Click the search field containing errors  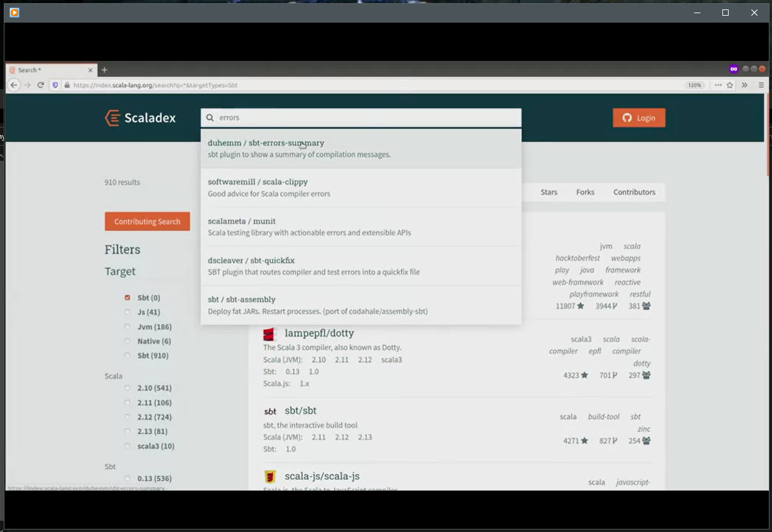(361, 117)
